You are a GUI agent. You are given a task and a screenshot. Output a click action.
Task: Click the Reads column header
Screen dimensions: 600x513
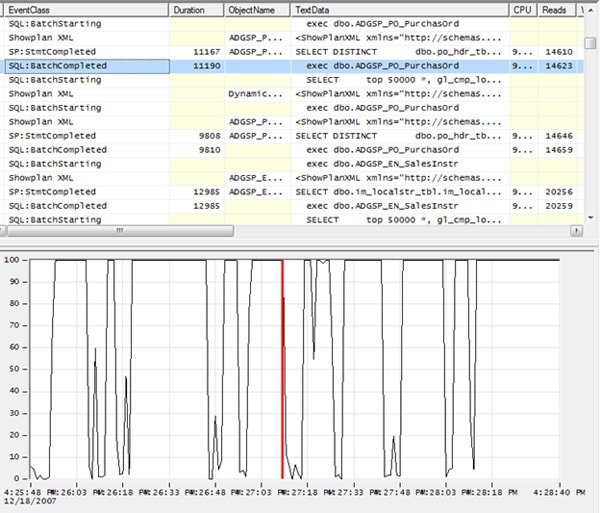point(557,10)
